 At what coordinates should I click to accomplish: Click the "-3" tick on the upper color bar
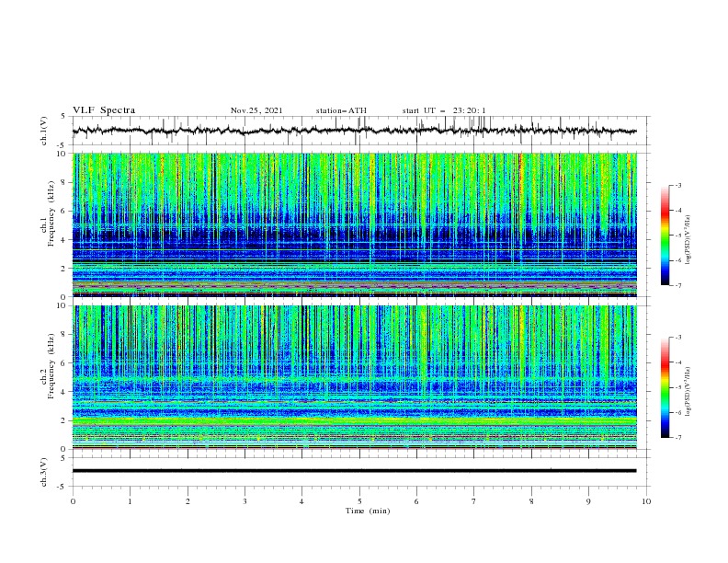click(677, 185)
